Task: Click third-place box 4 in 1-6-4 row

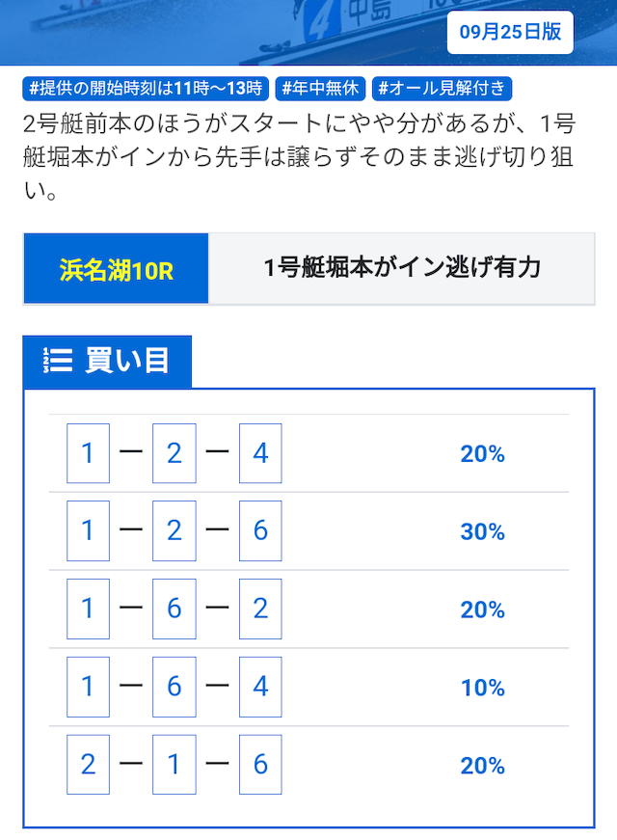Action: point(260,688)
